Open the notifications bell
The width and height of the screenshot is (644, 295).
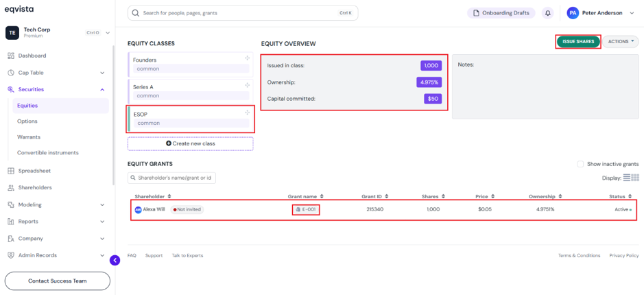[547, 13]
